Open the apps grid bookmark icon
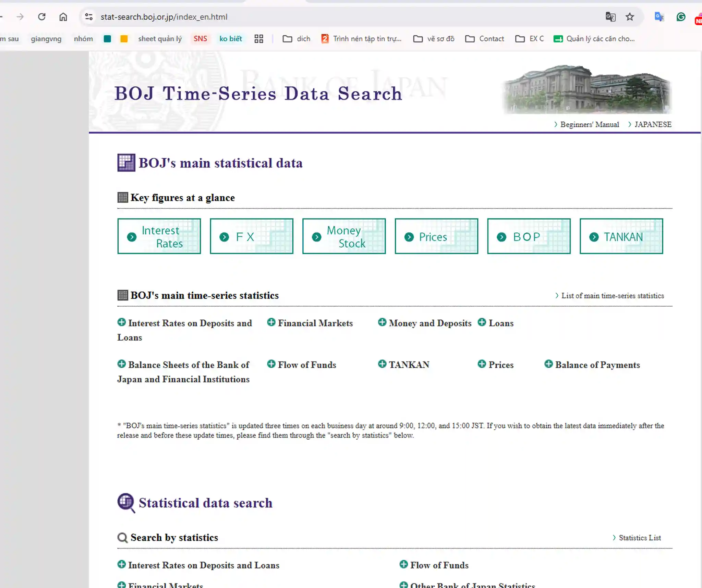Viewport: 702px width, 588px height. (x=259, y=39)
